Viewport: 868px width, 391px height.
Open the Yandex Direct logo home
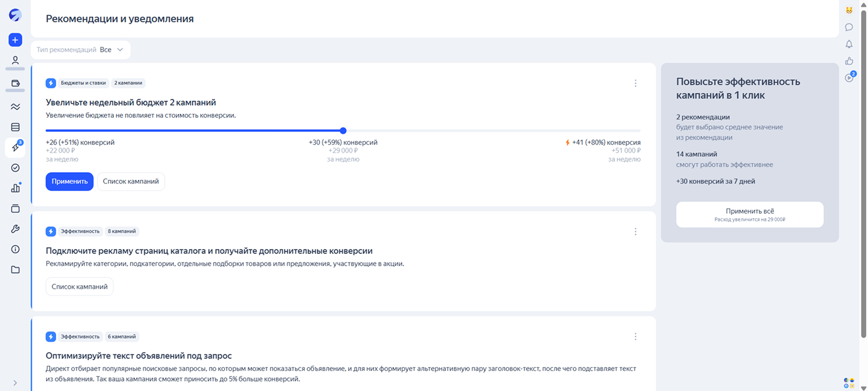coord(15,15)
